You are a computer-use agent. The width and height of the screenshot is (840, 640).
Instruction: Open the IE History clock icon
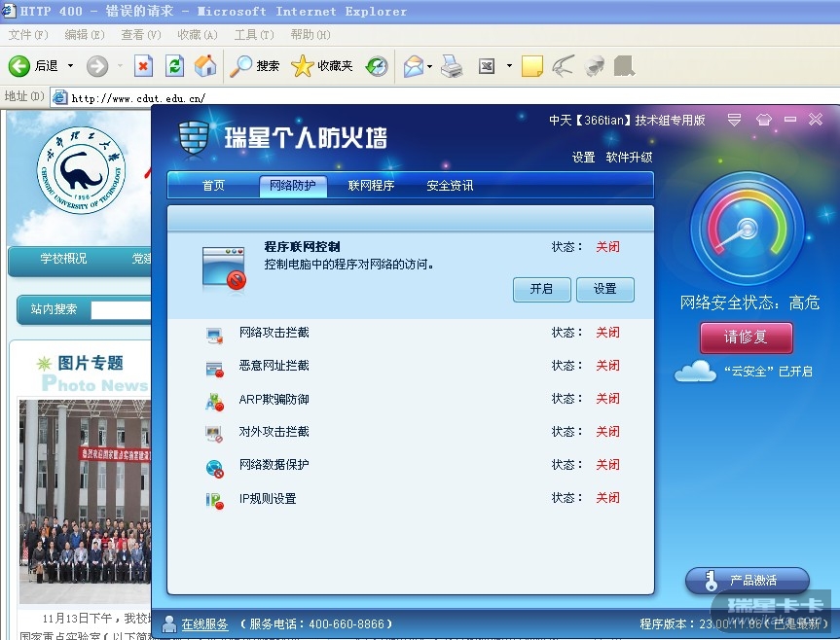377,66
